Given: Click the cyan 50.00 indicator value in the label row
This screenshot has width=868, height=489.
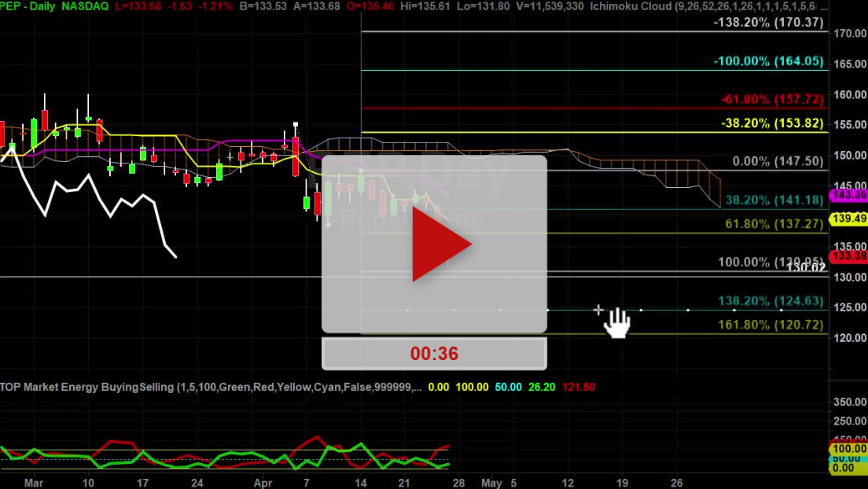Looking at the screenshot, I should [508, 387].
